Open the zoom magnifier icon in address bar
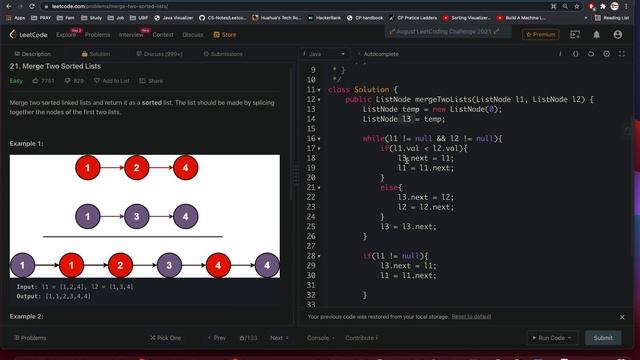 tap(565, 6)
